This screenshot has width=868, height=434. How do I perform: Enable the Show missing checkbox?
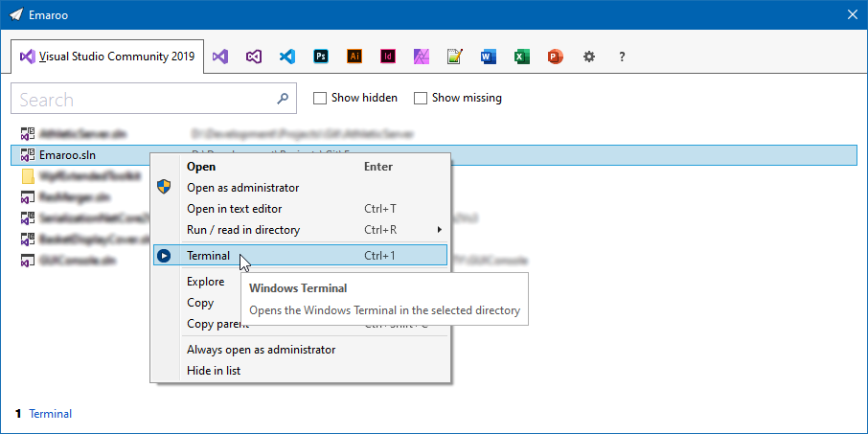[421, 98]
